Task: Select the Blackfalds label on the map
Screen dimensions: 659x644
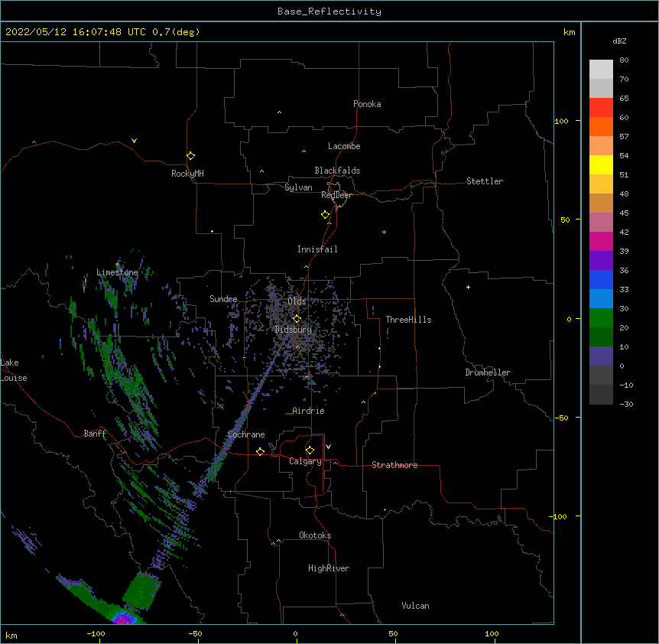Action: click(337, 171)
